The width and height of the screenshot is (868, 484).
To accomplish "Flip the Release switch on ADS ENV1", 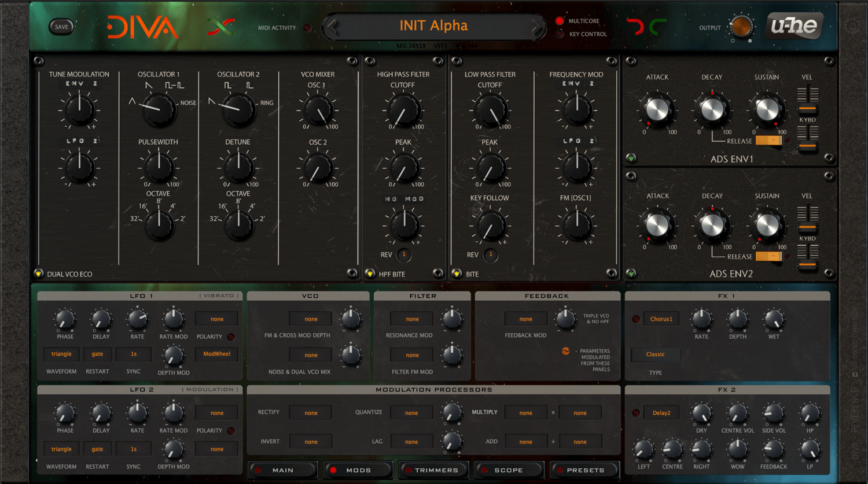I will 768,141.
